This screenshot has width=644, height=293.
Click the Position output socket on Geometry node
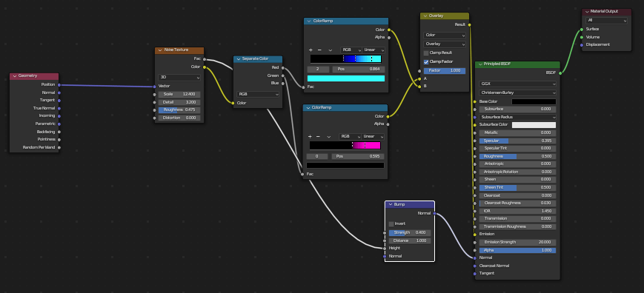[59, 85]
